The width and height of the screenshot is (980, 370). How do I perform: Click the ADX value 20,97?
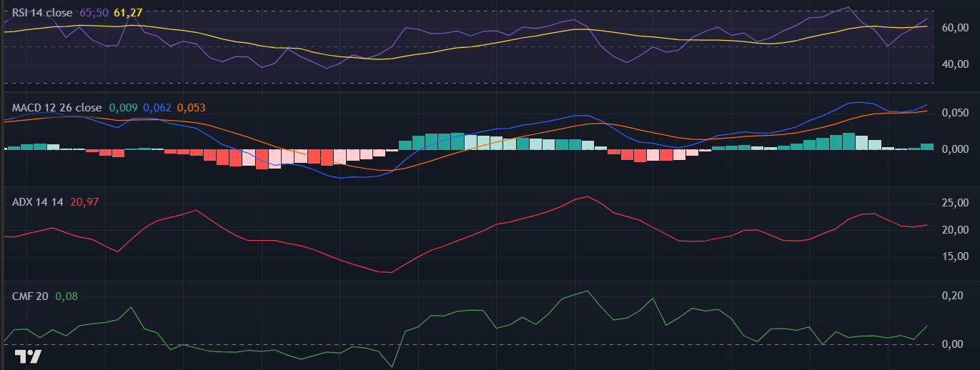click(x=84, y=202)
